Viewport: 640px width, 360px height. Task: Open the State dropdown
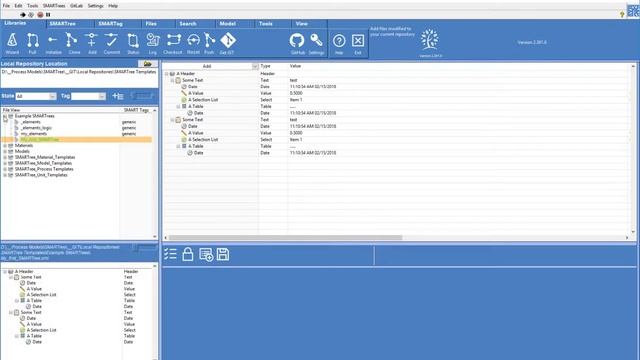point(53,96)
